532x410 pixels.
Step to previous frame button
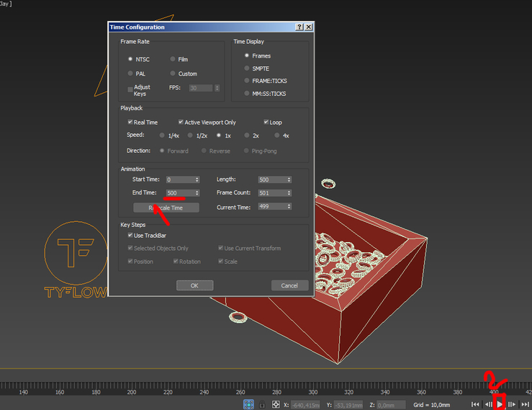488,404
